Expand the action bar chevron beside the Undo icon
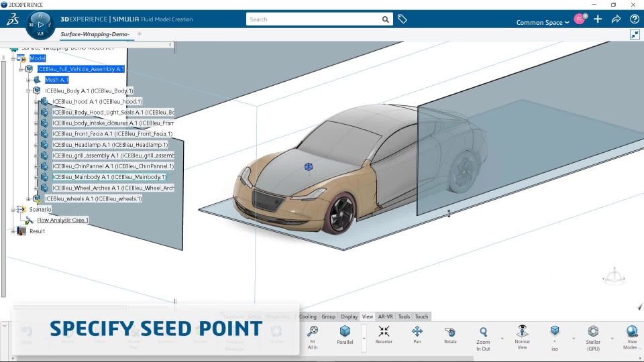Viewport: 644px width, 362px height. coord(4,326)
